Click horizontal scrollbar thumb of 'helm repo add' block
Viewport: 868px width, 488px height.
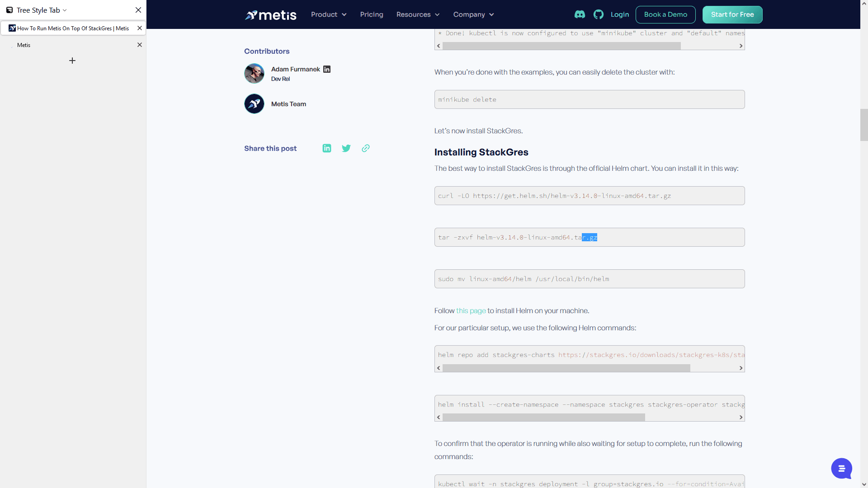coord(566,368)
